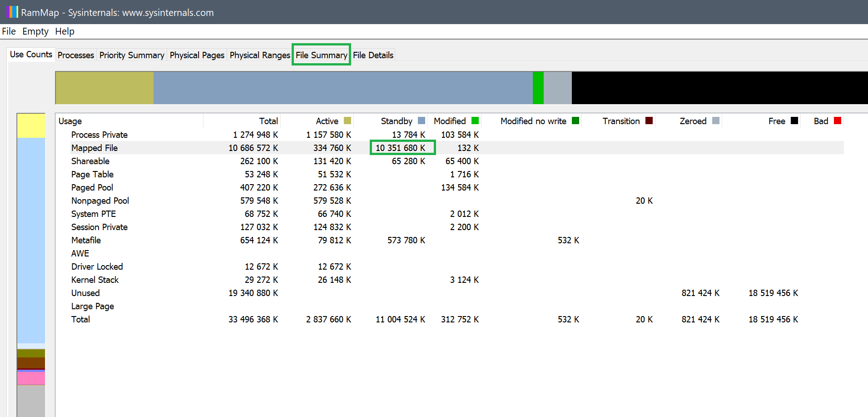Switch to the Processes tab
Screen dimensions: 868x417
[x=76, y=55]
